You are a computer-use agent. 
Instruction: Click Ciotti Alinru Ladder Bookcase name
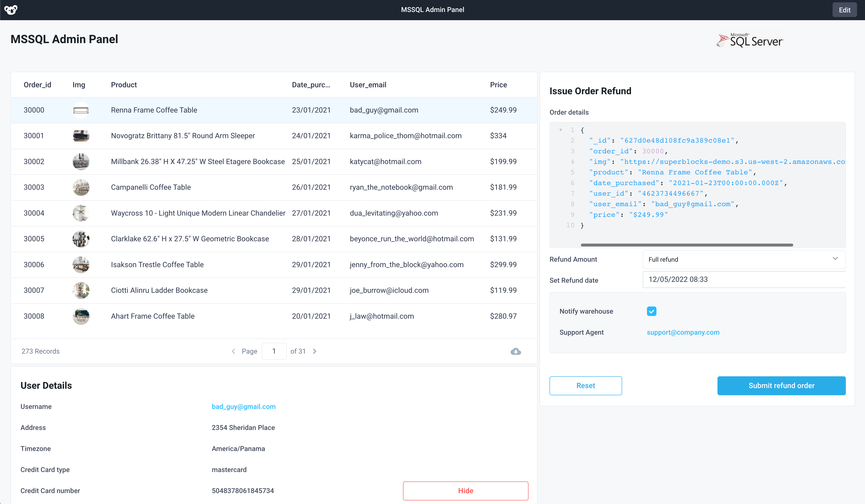coord(159,290)
